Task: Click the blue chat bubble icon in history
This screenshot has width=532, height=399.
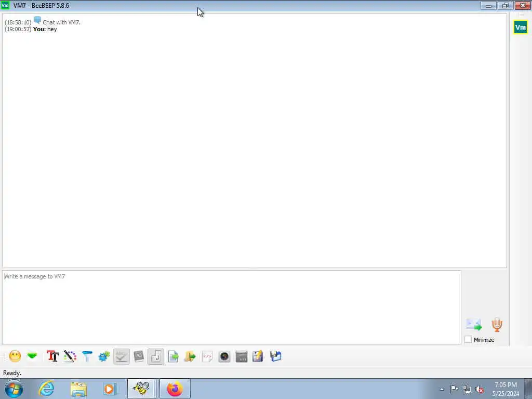Action: pos(37,20)
